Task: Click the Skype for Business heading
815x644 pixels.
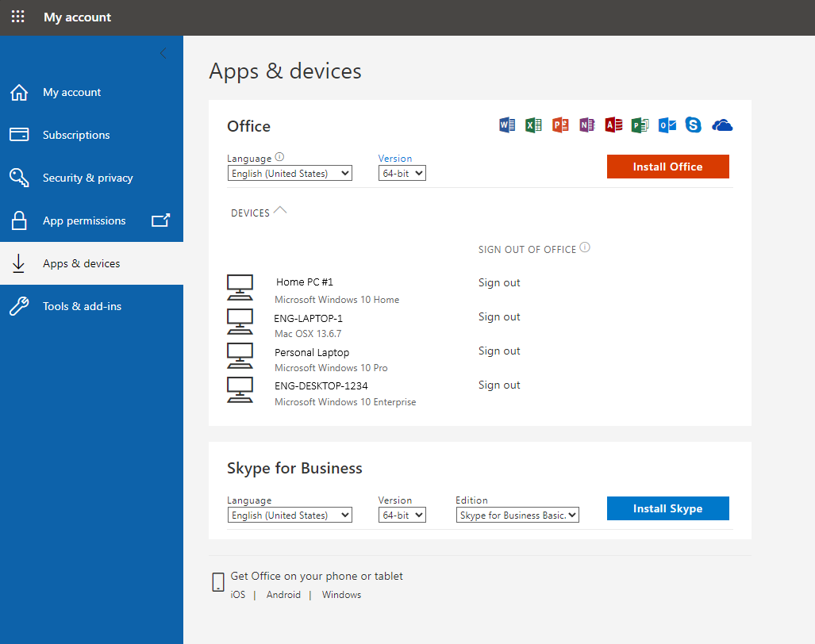Action: [x=294, y=468]
